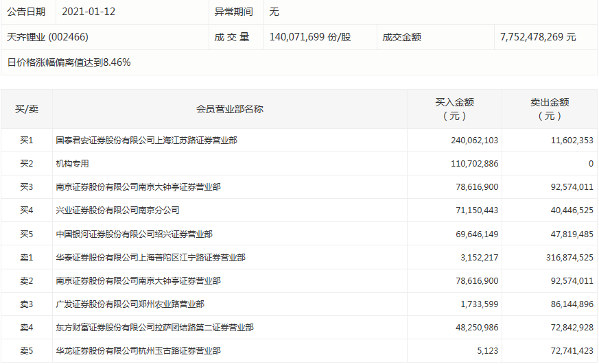Click the 无 value beside 异常期间
The image size is (599, 364).
274,12
